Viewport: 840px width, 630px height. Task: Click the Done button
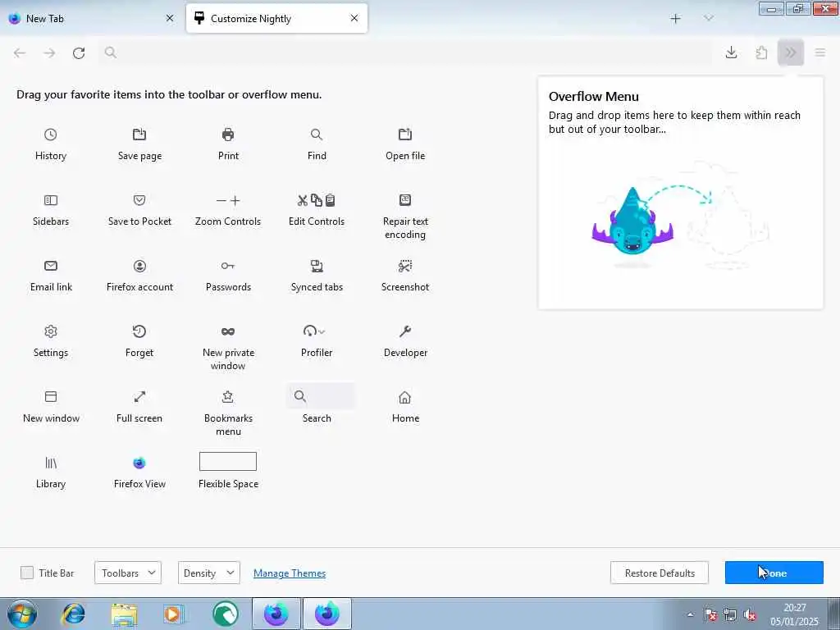[x=774, y=573]
